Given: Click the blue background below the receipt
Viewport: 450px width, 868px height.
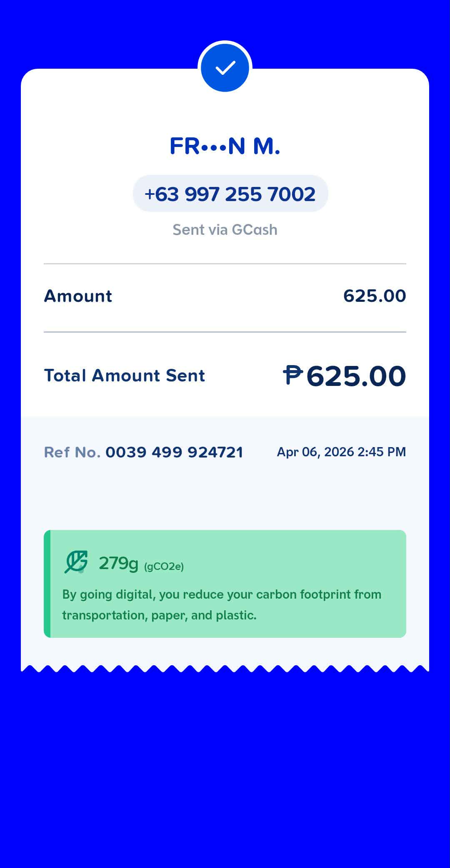Looking at the screenshot, I should click(225, 770).
